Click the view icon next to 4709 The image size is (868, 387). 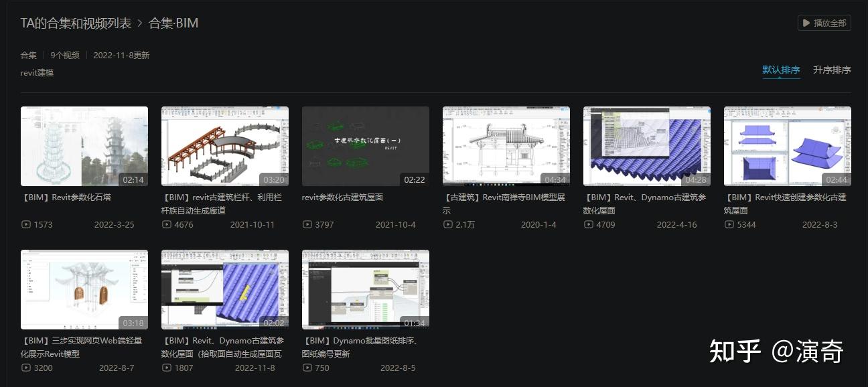587,224
